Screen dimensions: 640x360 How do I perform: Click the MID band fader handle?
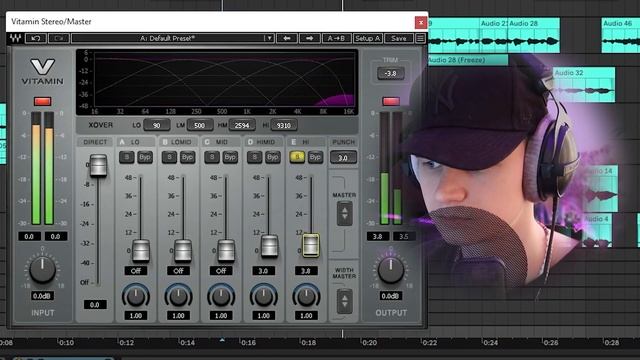coord(226,250)
